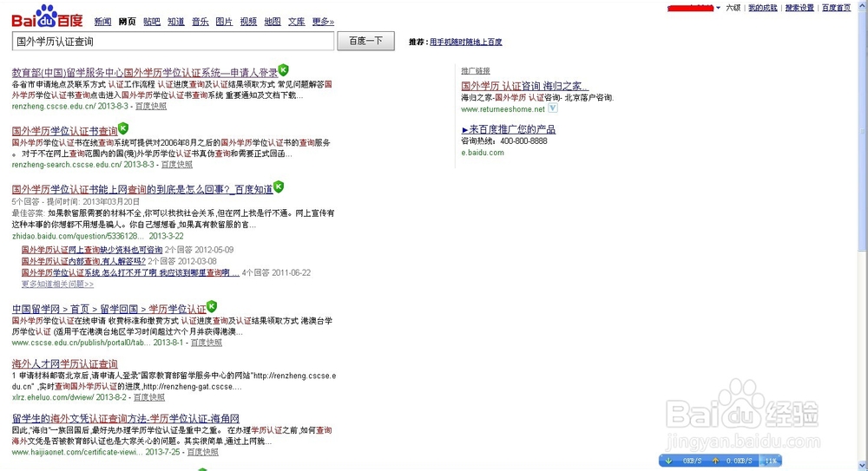
Task: Click the 百度一下 search button
Action: click(x=366, y=41)
